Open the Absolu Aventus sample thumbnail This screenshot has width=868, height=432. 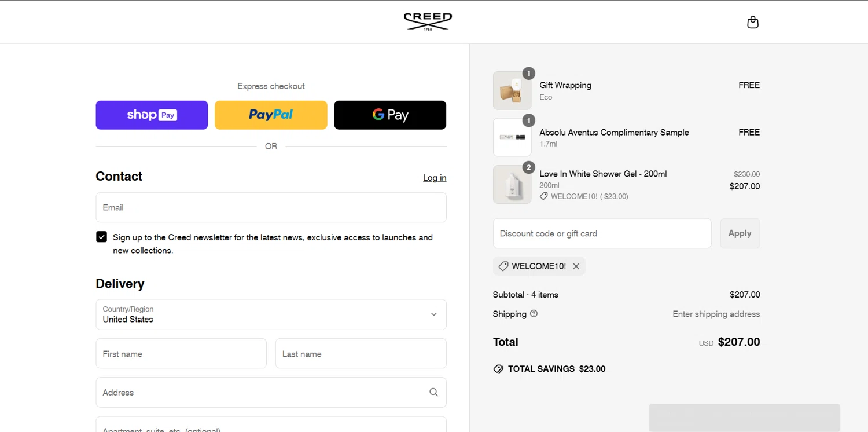512,137
